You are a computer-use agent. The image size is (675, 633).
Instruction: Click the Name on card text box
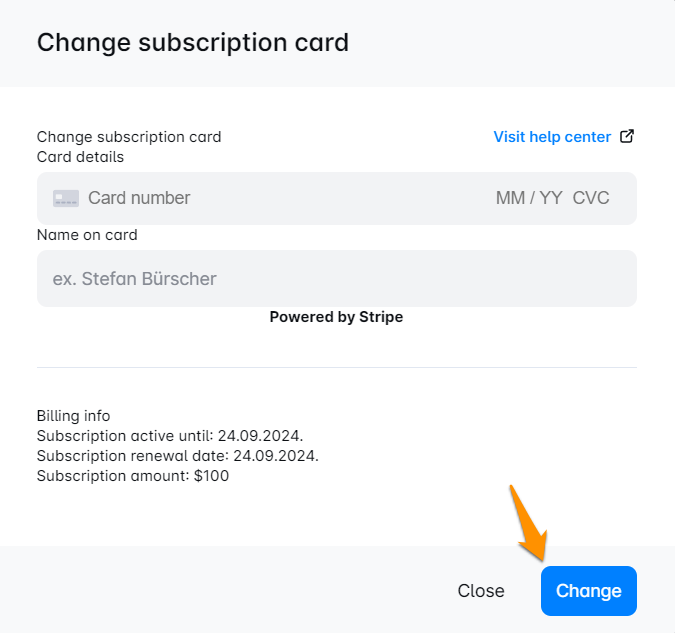(x=336, y=278)
